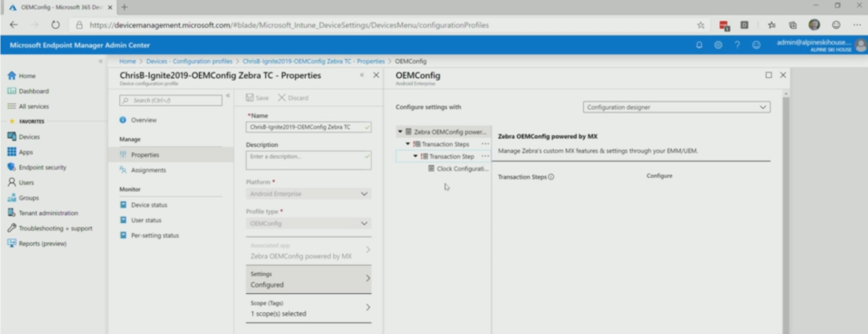Open more options for Transaction Steps

tap(485, 144)
